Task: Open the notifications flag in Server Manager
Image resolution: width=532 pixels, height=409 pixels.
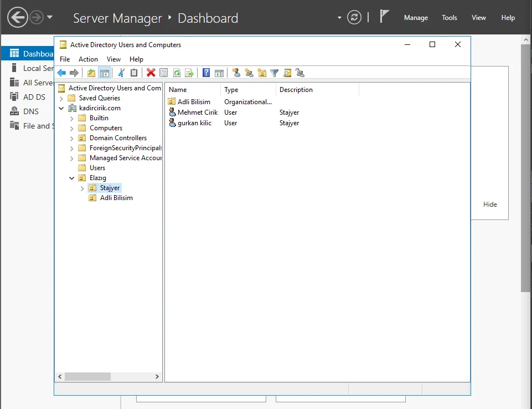Action: pos(384,16)
